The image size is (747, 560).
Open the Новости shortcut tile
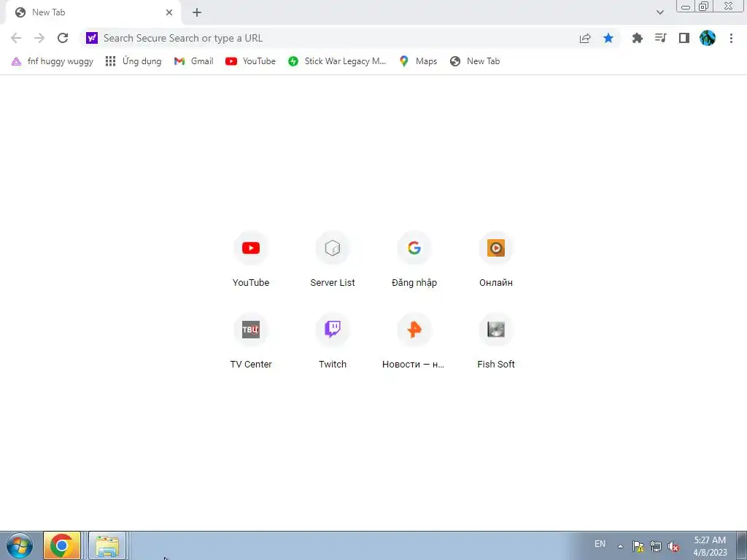[414, 341]
